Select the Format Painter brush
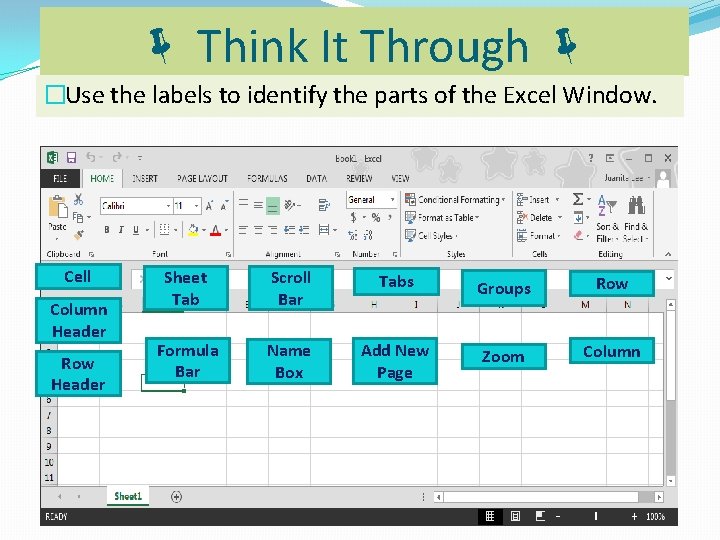The height and width of the screenshot is (540, 720). [x=79, y=235]
